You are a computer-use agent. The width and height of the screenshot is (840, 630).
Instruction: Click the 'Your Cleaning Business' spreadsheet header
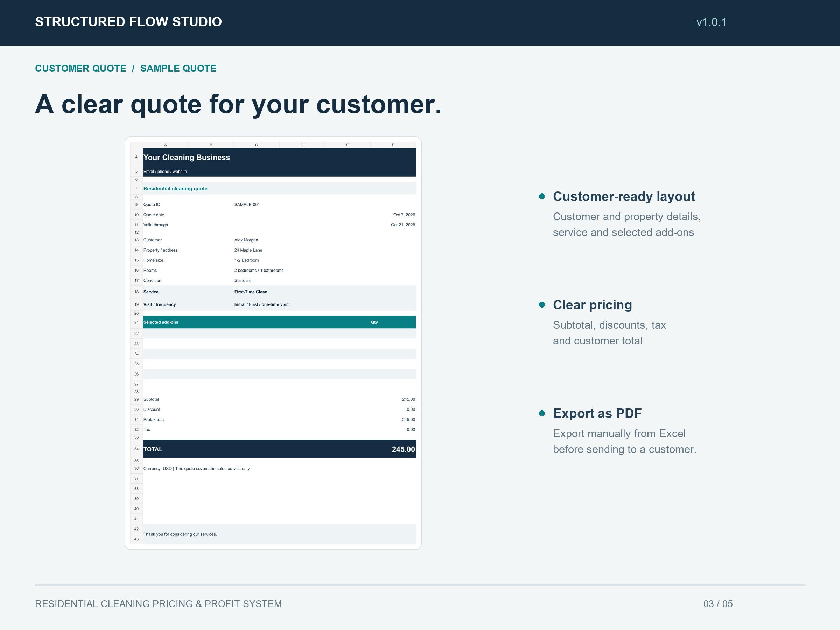(187, 157)
